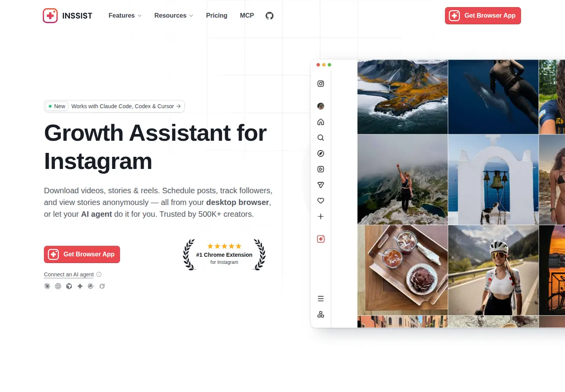Expand the Resources dropdown menu
The height and width of the screenshot is (392, 565).
click(174, 16)
